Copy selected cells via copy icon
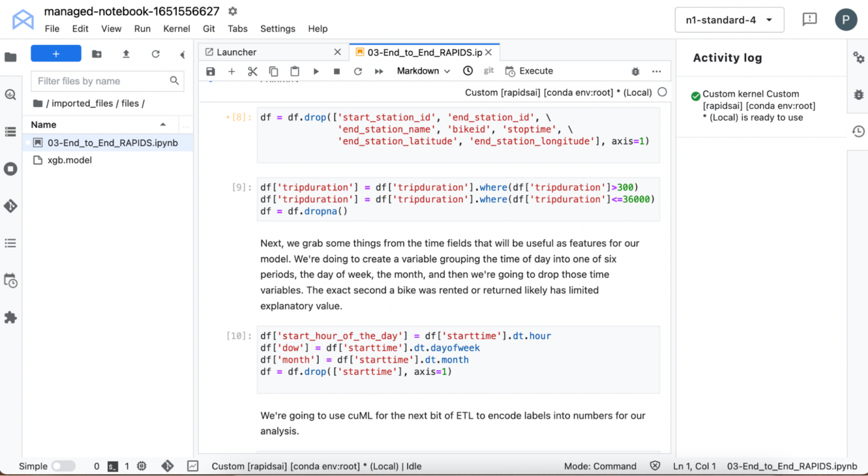The image size is (868, 476). tap(274, 71)
